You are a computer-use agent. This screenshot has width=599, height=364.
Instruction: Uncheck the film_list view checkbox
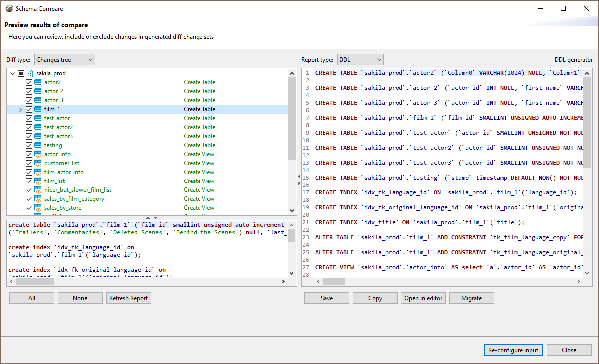pos(29,181)
